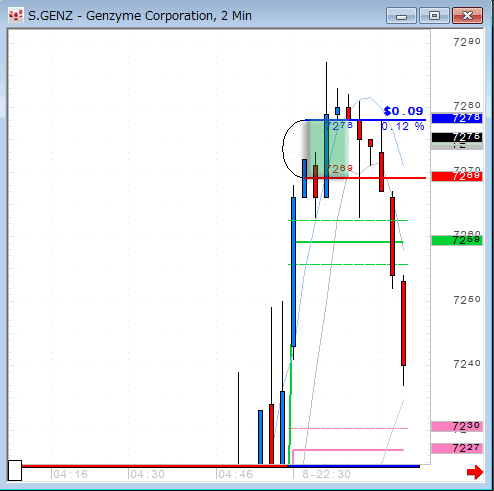Click the chart app icon in title bar
494x491 pixels.
click(16, 15)
